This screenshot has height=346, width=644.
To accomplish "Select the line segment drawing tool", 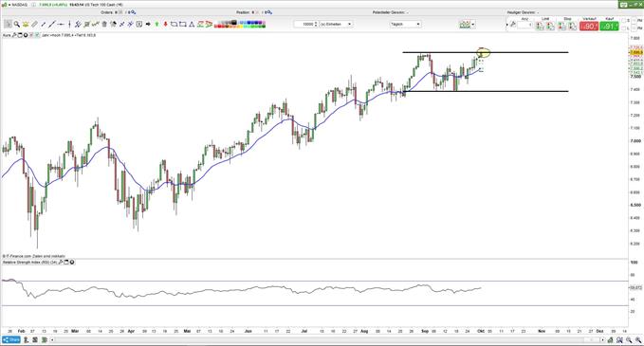I will [x=44, y=25].
